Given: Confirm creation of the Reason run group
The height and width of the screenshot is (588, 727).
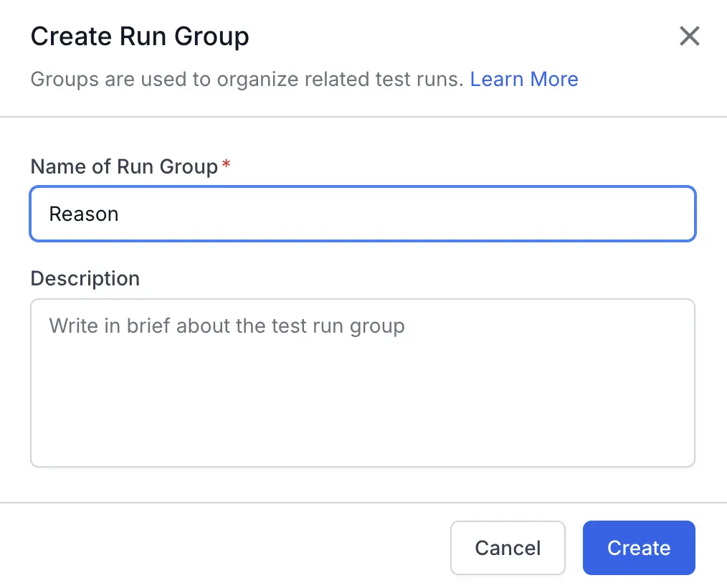Looking at the screenshot, I should pos(638,547).
